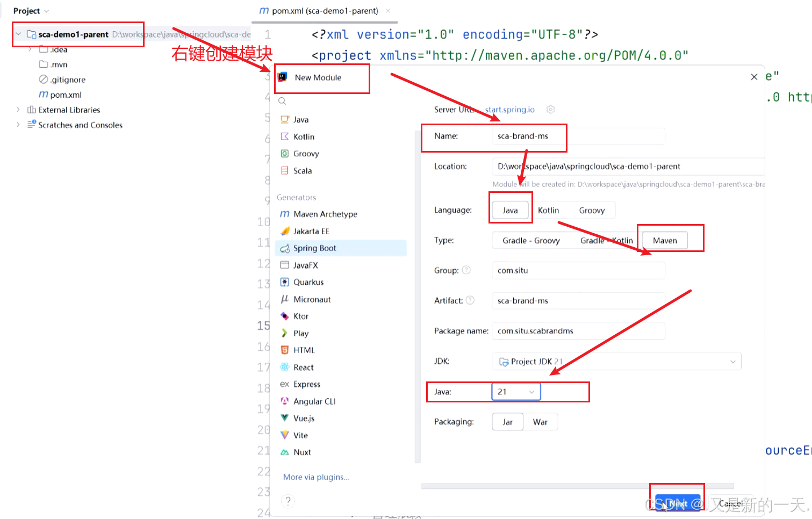Viewport: 812px width, 519px height.
Task: Select the Kotlin module type icon
Action: pos(285,136)
